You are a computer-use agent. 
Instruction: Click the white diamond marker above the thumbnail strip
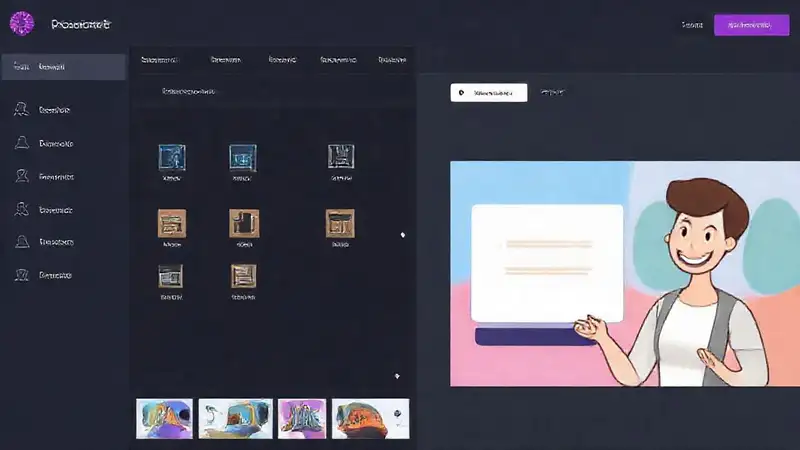click(397, 376)
